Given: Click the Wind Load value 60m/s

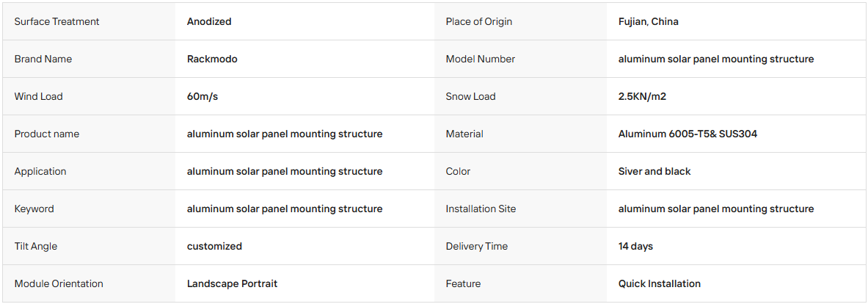Looking at the screenshot, I should click(203, 96).
